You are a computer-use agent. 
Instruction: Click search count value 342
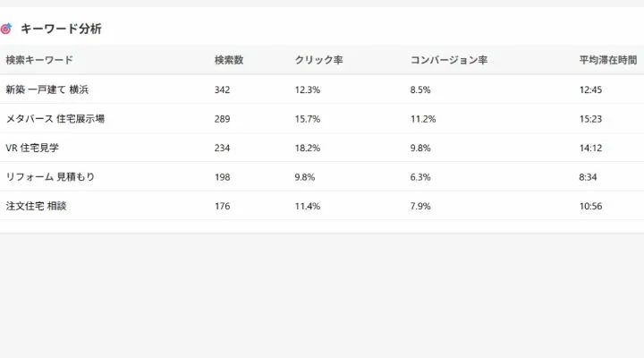(x=222, y=89)
